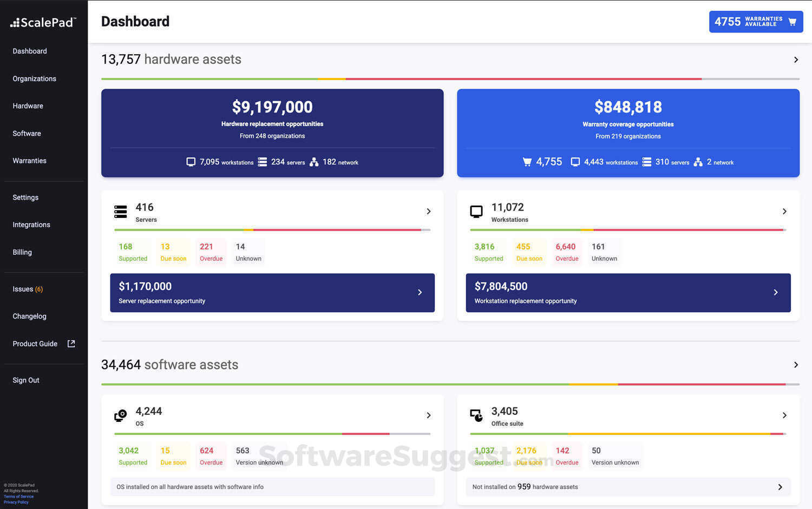812x509 pixels.
Task: Click the 4755 Warranties Available button
Action: click(756, 22)
